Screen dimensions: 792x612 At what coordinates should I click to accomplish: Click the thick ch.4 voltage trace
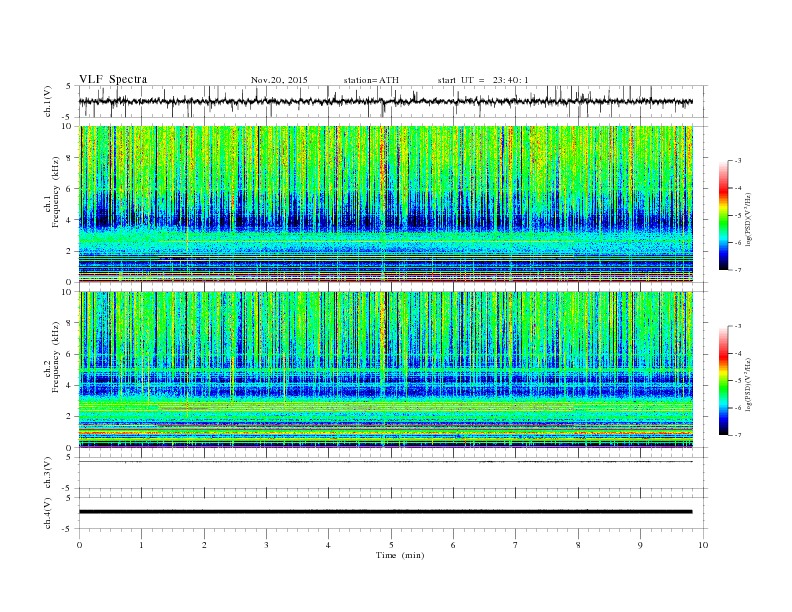[x=386, y=512]
